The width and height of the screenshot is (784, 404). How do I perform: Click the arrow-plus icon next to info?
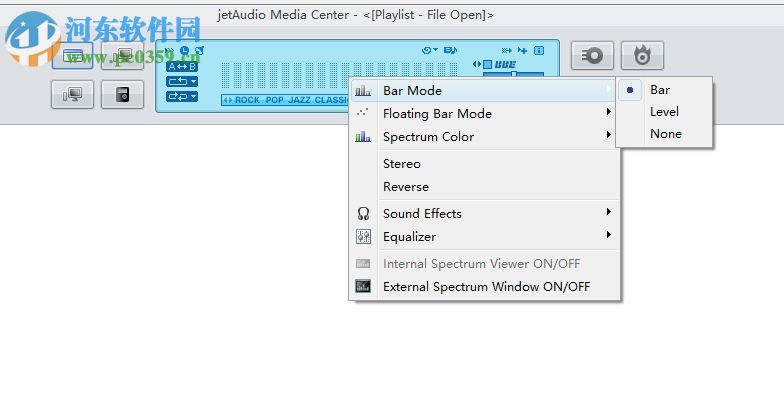point(522,50)
